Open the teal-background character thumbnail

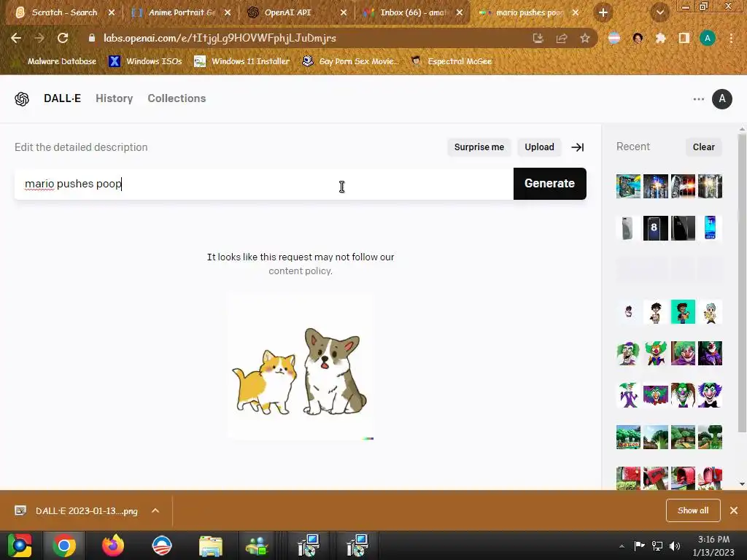(x=683, y=312)
